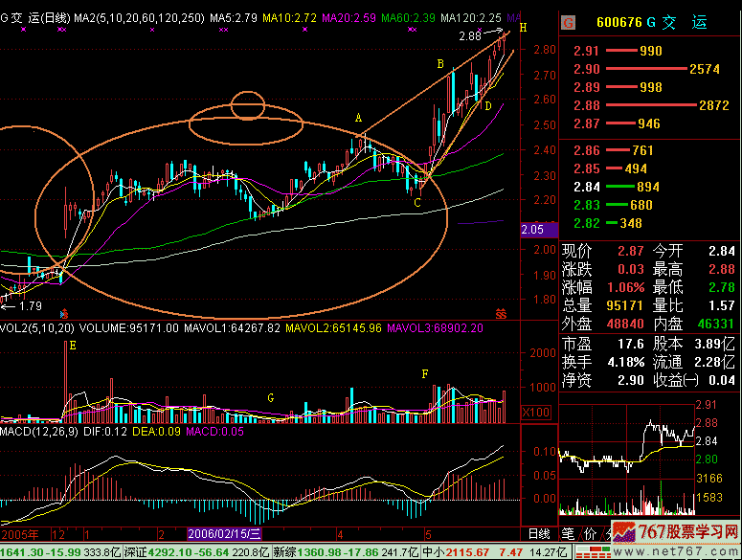
Task: Open VOL2(5,10,20) indicator settings
Action: click(36, 327)
